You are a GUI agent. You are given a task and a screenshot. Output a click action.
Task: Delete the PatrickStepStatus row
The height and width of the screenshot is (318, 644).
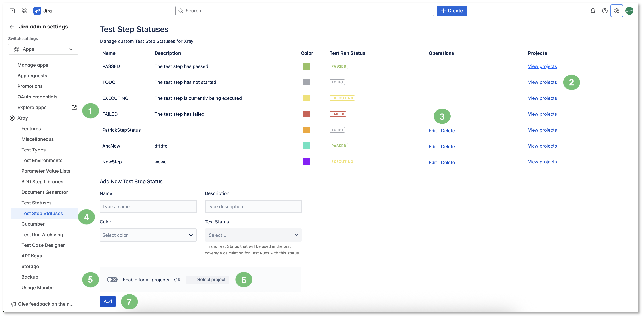pos(448,131)
